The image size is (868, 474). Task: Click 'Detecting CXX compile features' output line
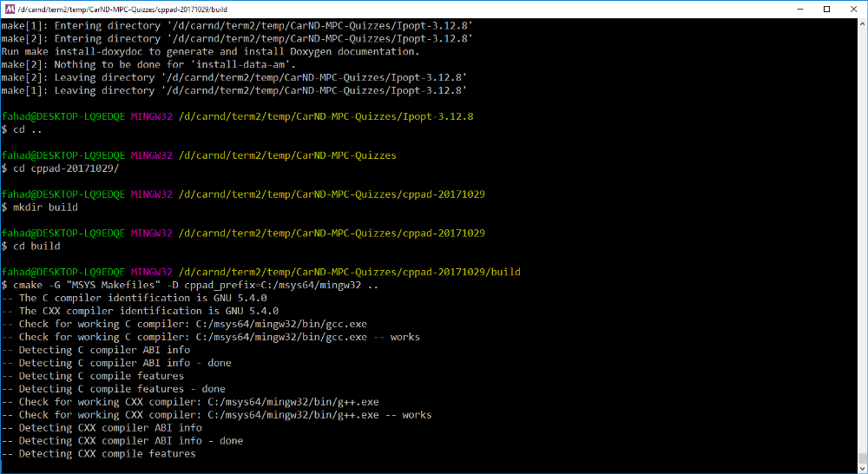99,454
